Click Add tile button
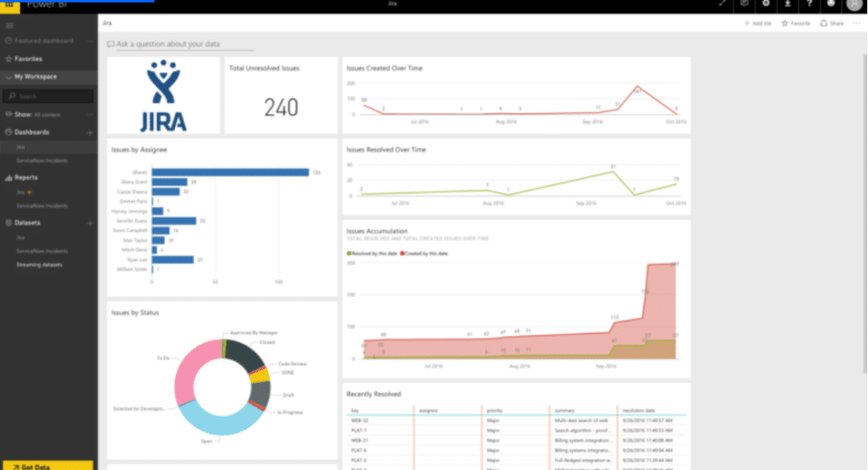The height and width of the screenshot is (470, 868). [x=758, y=23]
